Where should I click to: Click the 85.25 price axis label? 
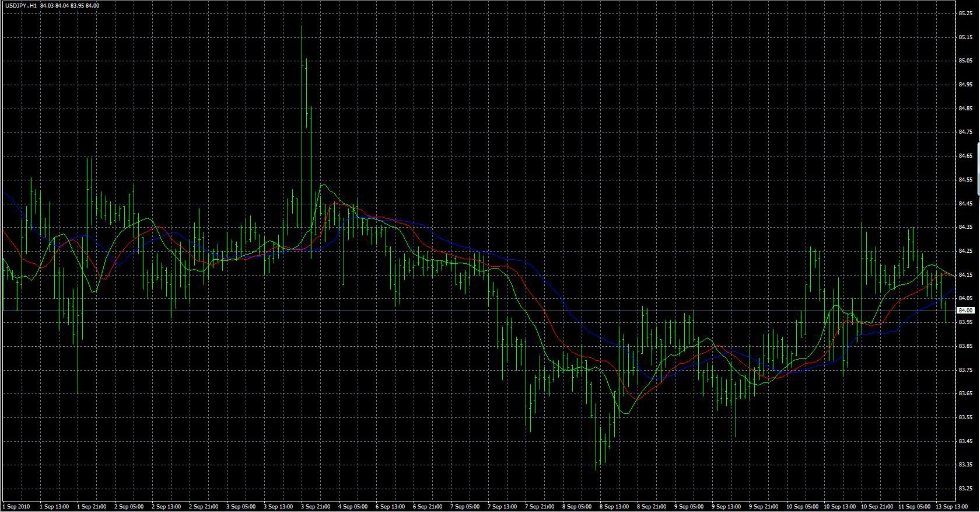click(x=965, y=13)
